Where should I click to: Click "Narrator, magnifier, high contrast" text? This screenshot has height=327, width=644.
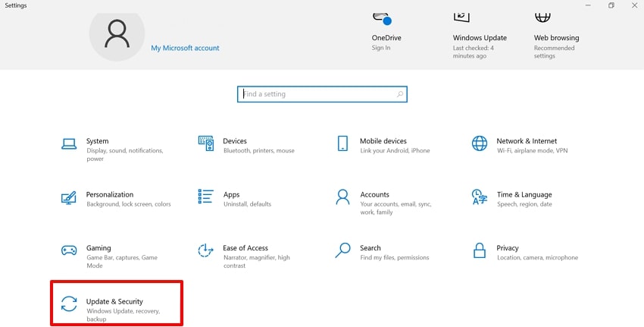tap(257, 262)
